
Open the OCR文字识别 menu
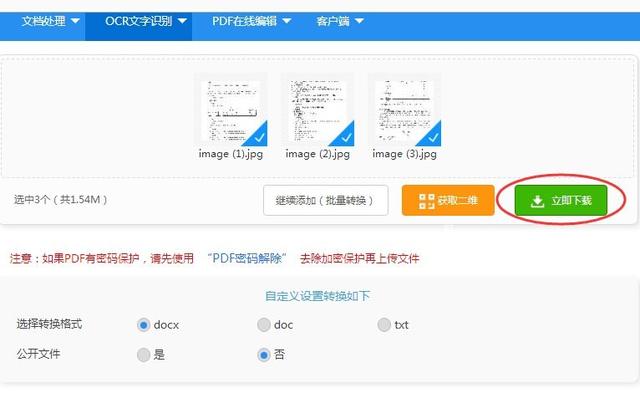click(138, 21)
